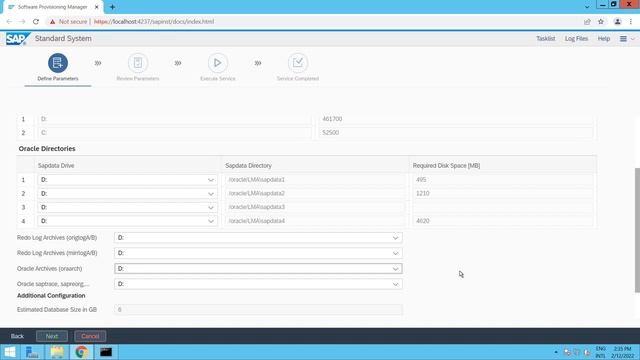Screen dimensions: 640x360
Task: Click the sapdata4 directory field
Action: [315, 221]
